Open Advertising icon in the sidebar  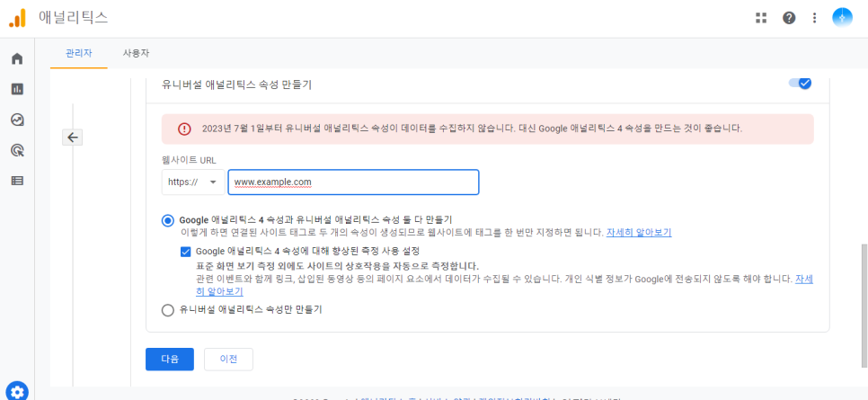[17, 149]
